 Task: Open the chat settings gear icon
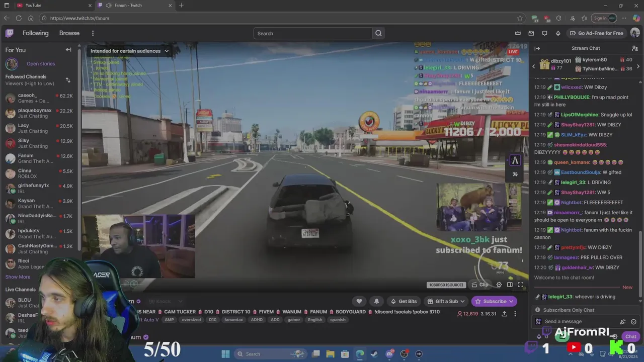614,336
